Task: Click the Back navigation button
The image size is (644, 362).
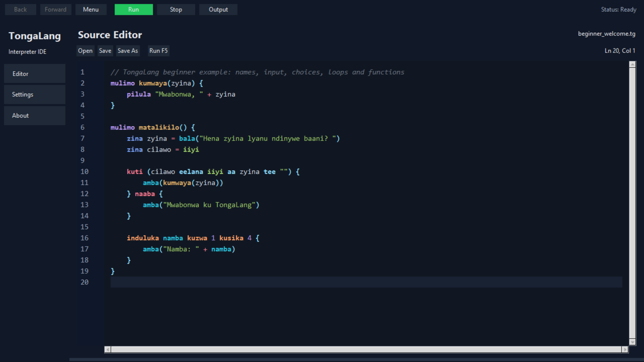Action: point(21,10)
